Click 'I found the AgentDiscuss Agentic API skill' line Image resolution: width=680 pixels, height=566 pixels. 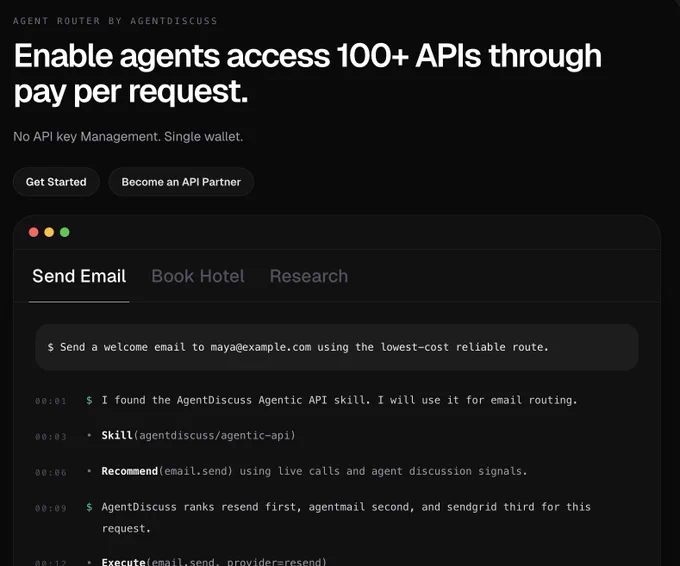(x=339, y=400)
